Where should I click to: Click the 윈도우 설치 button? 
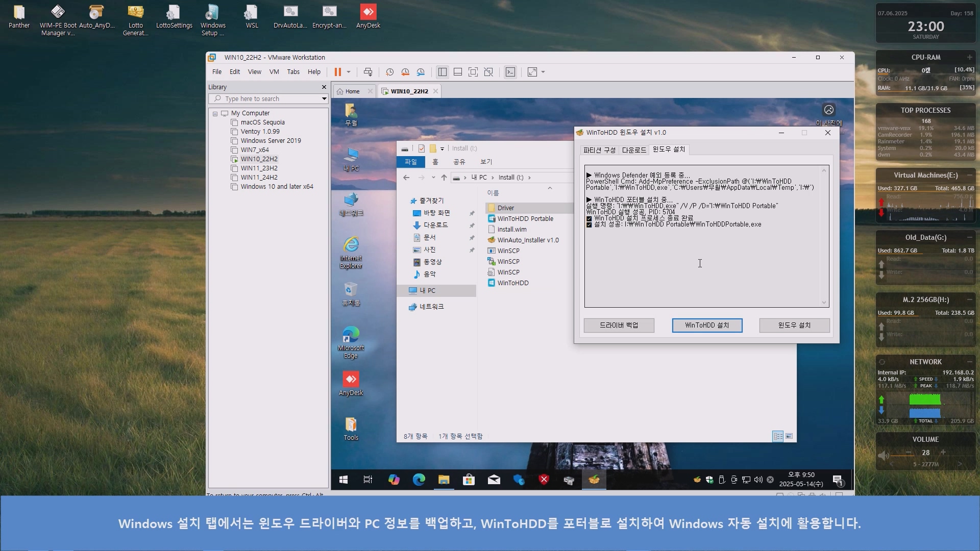coord(794,325)
